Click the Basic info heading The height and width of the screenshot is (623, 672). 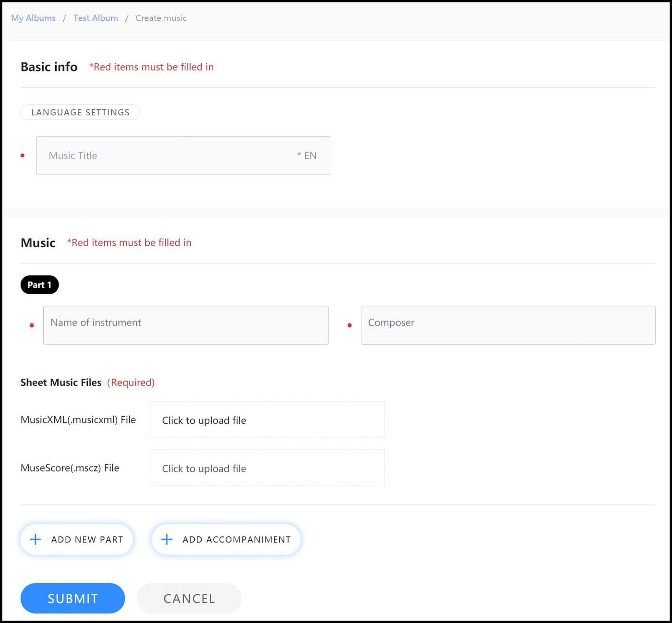(49, 67)
